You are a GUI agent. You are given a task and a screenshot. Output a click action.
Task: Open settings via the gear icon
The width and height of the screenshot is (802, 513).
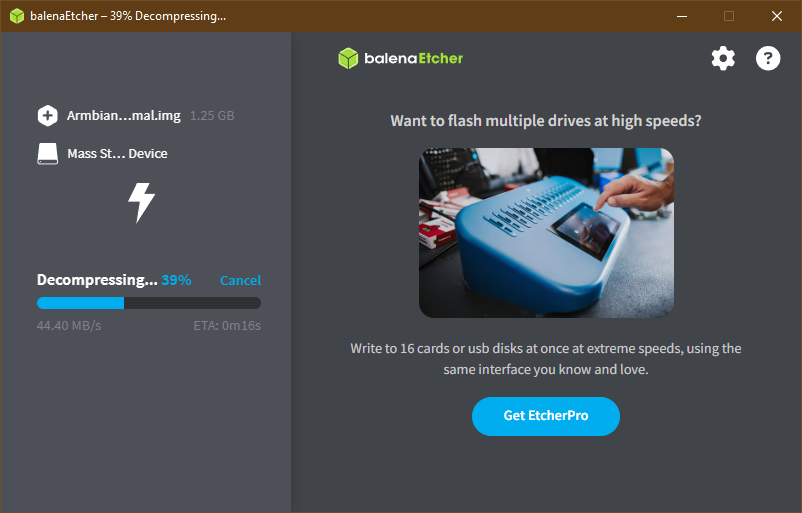[x=723, y=58]
